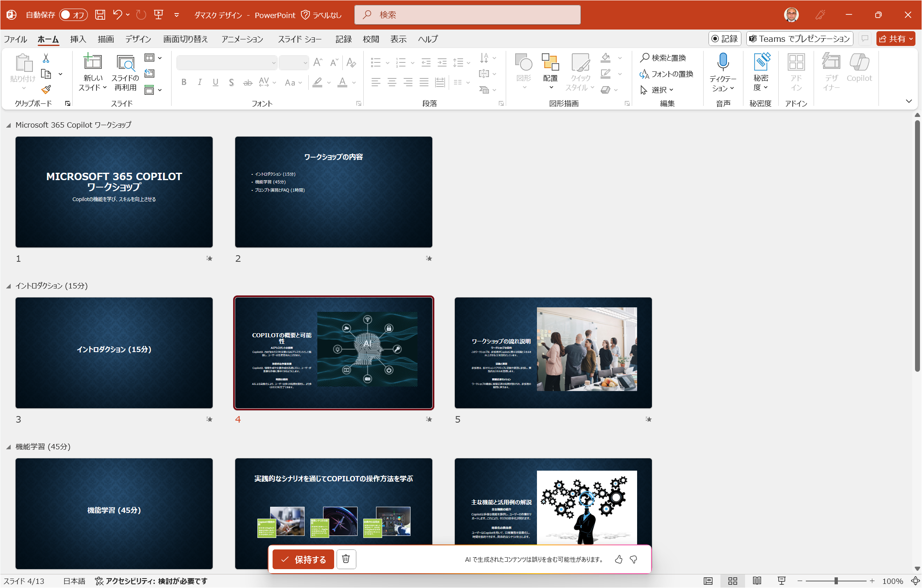Open the Animations (アニメーション) tab
The height and width of the screenshot is (588, 922).
(x=242, y=39)
